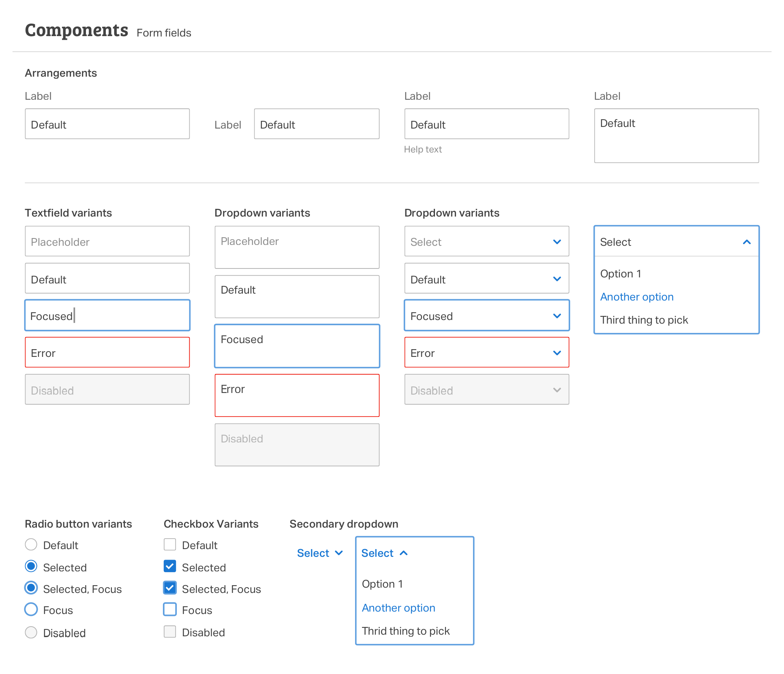Choose the Focus radio button
This screenshot has width=784, height=674.
[31, 610]
